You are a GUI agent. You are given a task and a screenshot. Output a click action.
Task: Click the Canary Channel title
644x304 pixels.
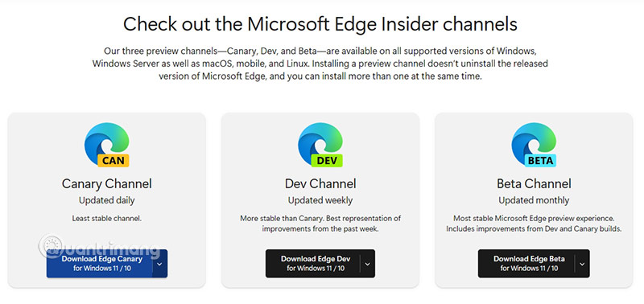[107, 183]
